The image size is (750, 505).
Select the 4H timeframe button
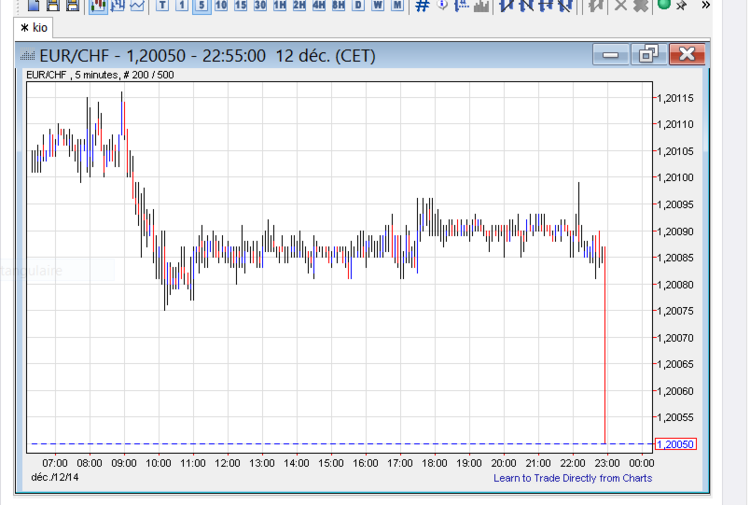(319, 6)
